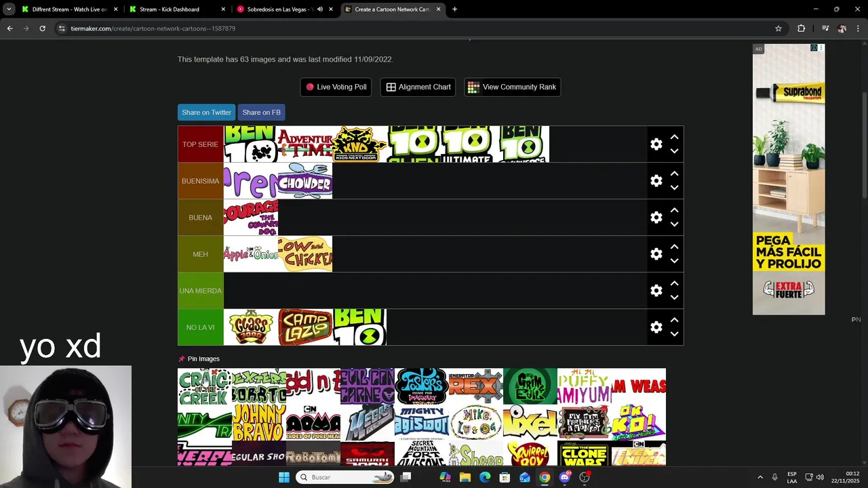Select the Adventure Time logo in TOP SERIE
Screen dimensions: 868x488
point(305,144)
